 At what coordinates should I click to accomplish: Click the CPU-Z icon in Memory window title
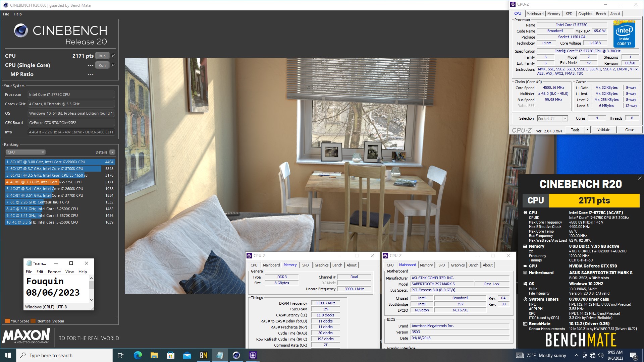[249, 256]
